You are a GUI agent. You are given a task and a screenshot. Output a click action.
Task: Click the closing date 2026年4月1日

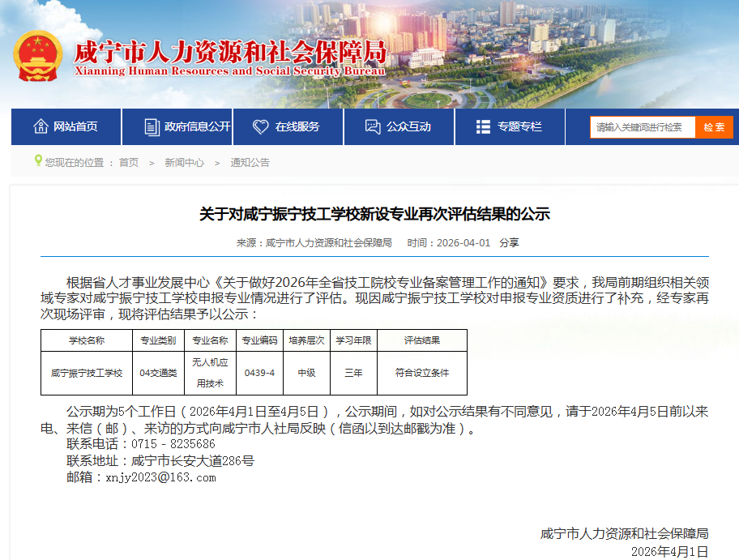pos(669,552)
